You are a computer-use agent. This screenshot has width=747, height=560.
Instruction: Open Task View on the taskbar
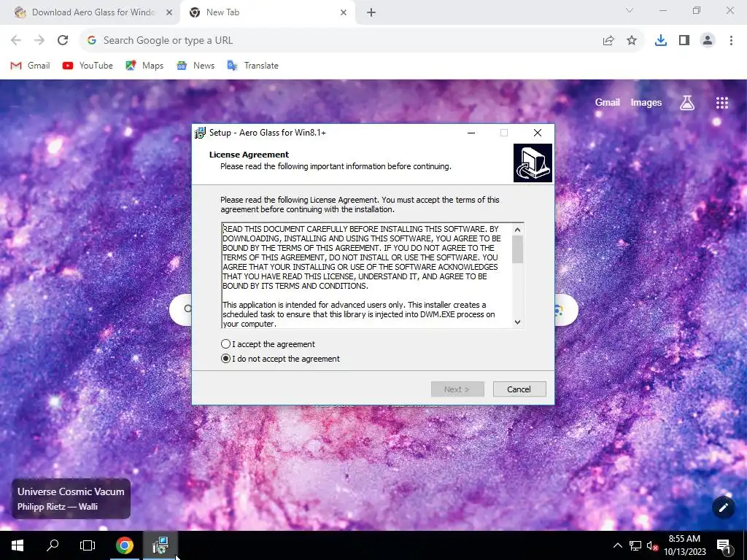(88, 545)
